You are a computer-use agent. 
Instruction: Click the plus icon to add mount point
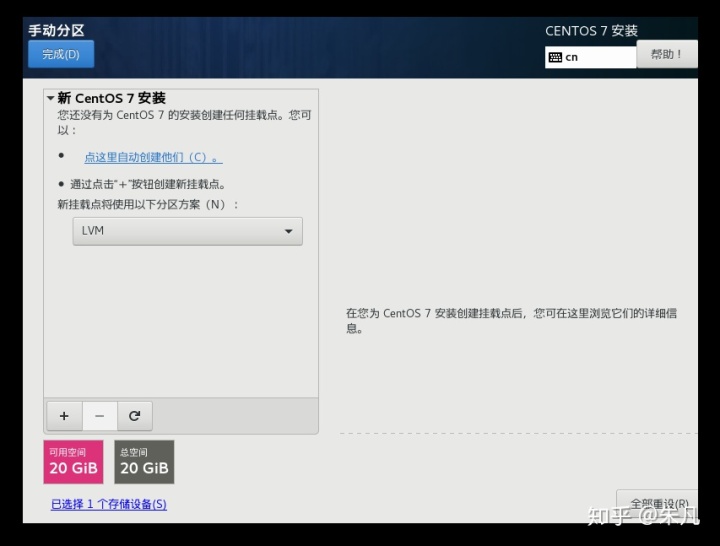tap(64, 416)
